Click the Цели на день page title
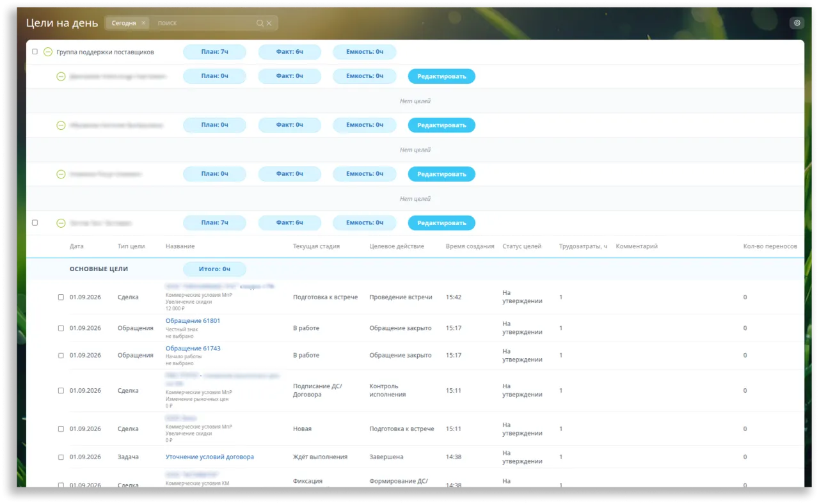Screen dimensions: 819x504 pos(62,23)
